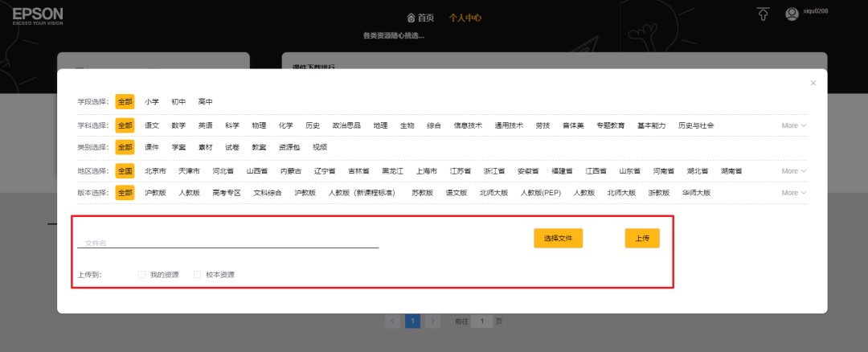The height and width of the screenshot is (352, 868).
Task: Click the upload arrow icon in header
Action: click(x=763, y=14)
